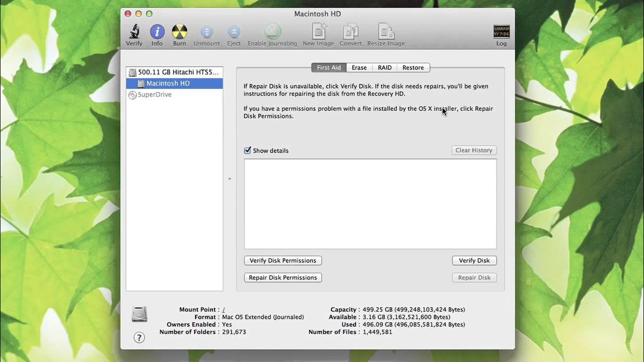Open the Restore tab
The height and width of the screenshot is (362, 644).
tap(413, 67)
